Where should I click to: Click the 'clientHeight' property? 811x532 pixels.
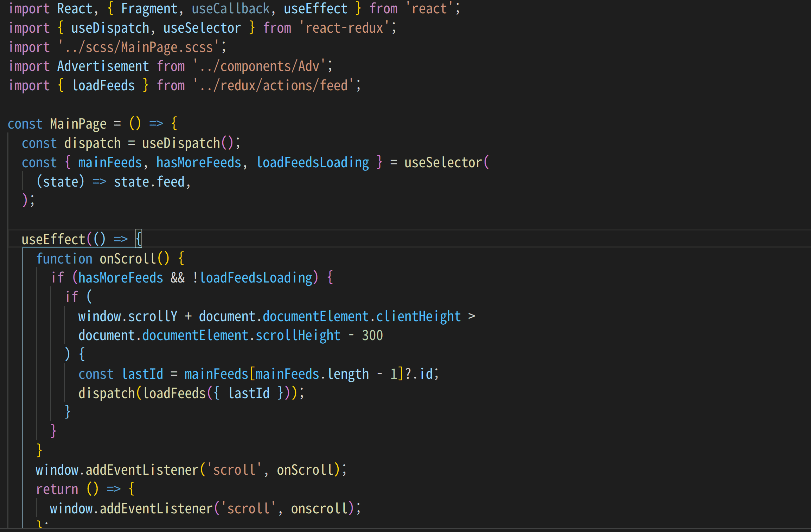click(x=418, y=316)
